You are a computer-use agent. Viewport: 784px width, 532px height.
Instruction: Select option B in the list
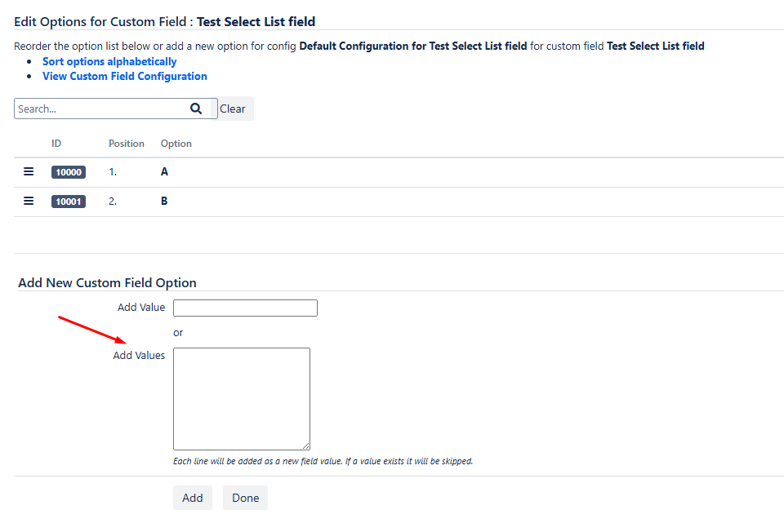pyautogui.click(x=163, y=201)
